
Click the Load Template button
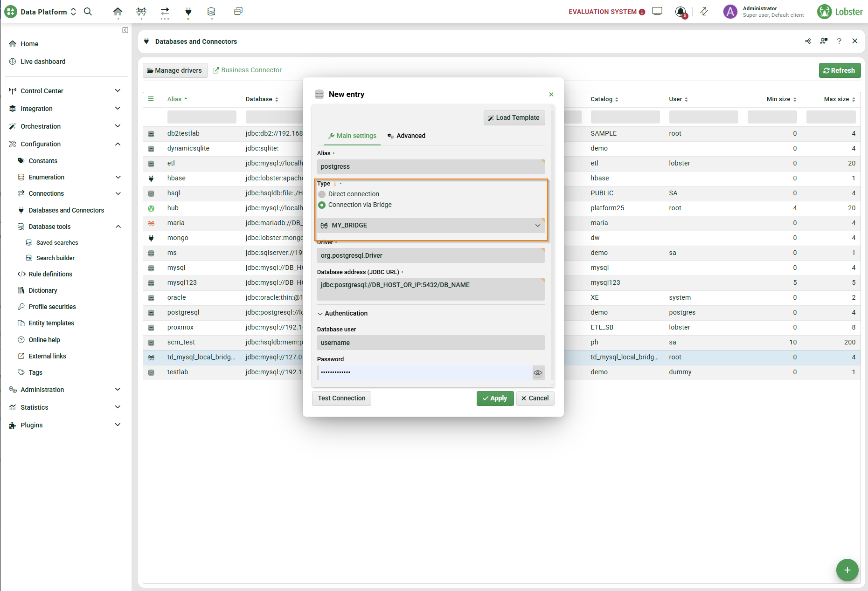pyautogui.click(x=514, y=117)
